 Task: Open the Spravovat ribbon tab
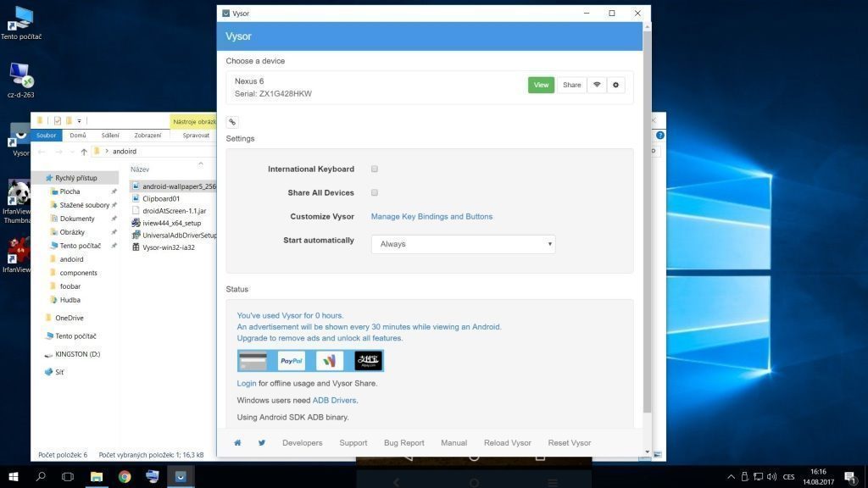tap(196, 135)
